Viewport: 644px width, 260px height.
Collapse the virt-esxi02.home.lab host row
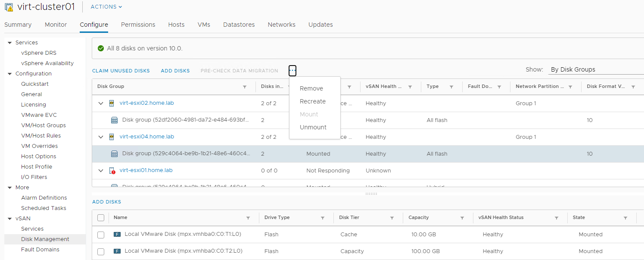coord(101,103)
